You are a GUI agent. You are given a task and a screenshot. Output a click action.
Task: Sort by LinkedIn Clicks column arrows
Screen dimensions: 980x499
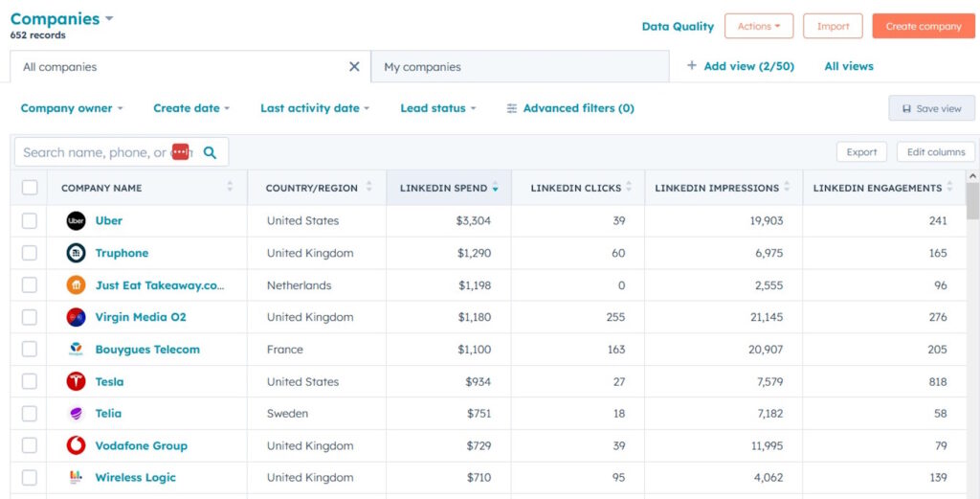tap(629, 187)
